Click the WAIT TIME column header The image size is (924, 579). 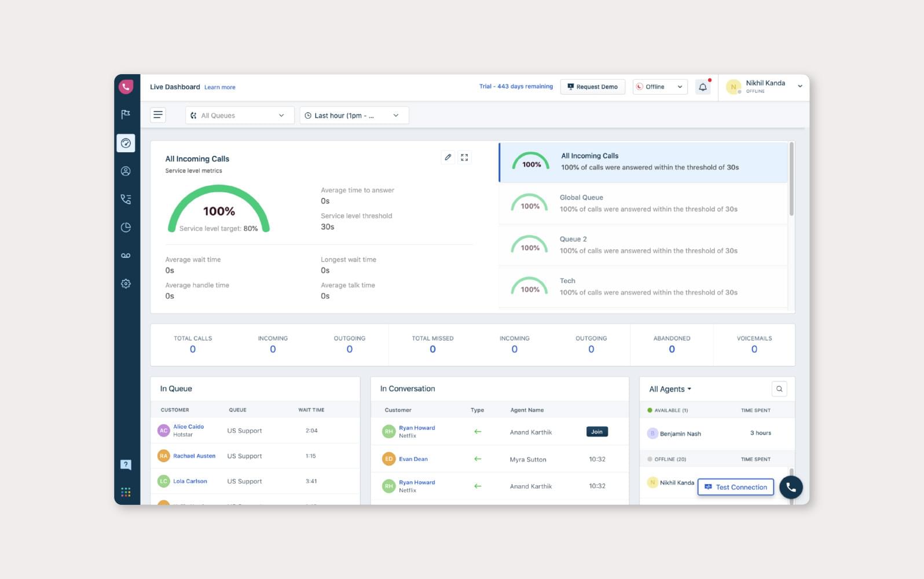tap(311, 410)
